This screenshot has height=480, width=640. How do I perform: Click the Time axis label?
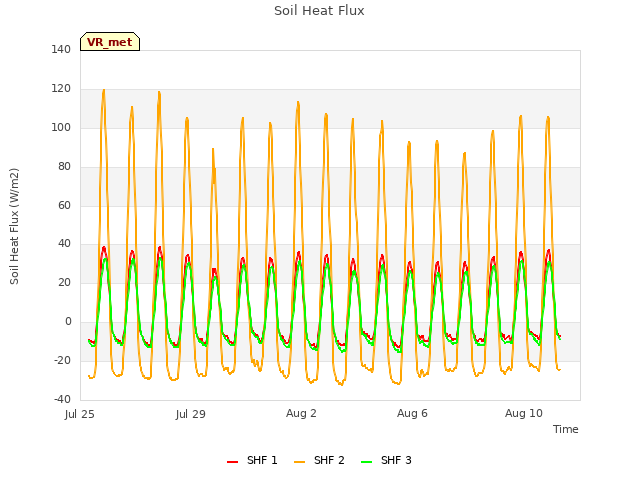pyautogui.click(x=566, y=429)
